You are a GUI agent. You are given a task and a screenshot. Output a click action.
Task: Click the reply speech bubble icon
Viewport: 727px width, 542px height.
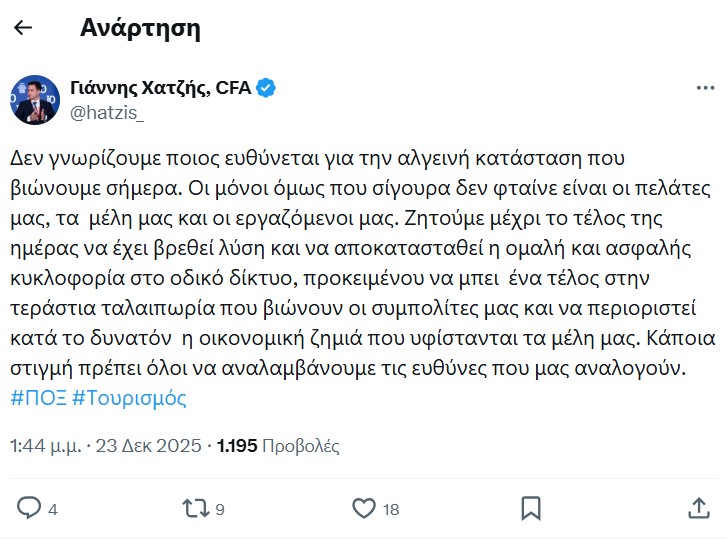click(x=29, y=508)
